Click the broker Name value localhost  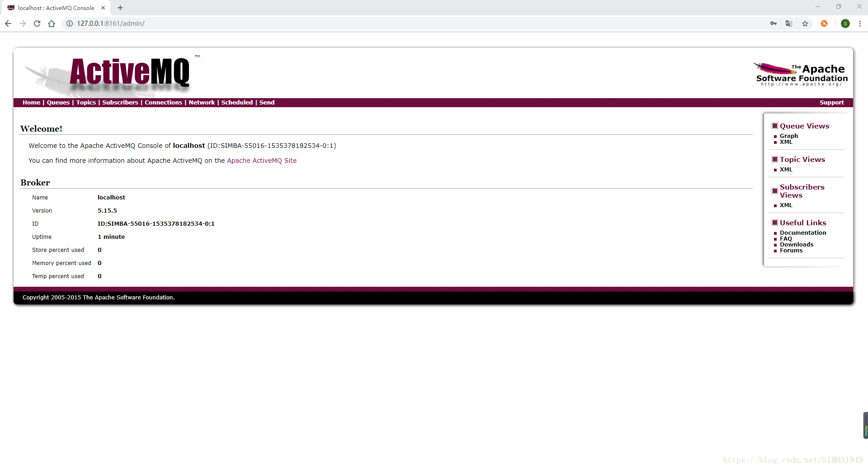[111, 198]
